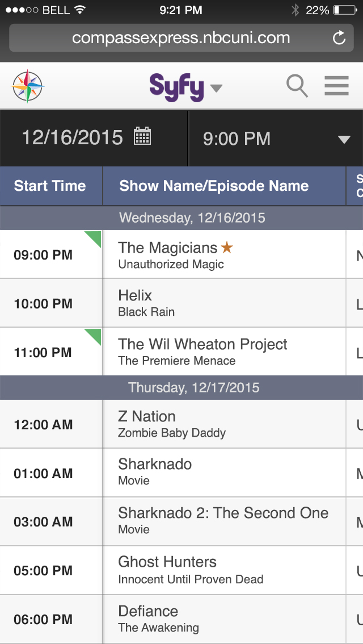This screenshot has width=363, height=644.
Task: Expand the Syfy network dropdown arrow
Action: pos(216,88)
